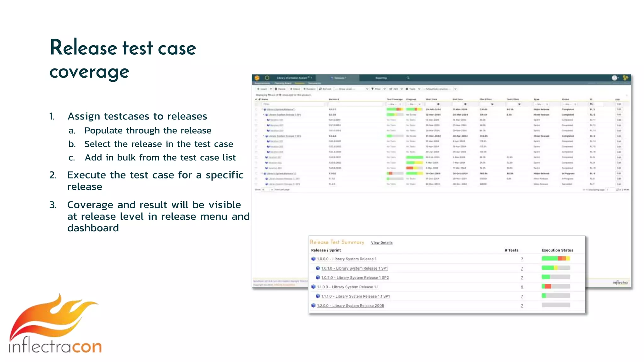Click the 9 tests count link for 1.1.0.0

click(522, 287)
